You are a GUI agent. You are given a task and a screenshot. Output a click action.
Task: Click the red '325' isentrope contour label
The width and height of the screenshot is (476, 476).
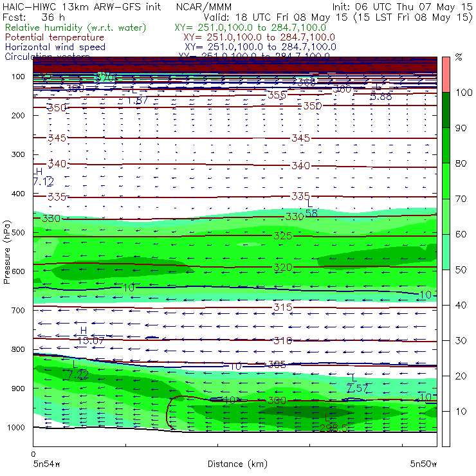click(x=283, y=236)
